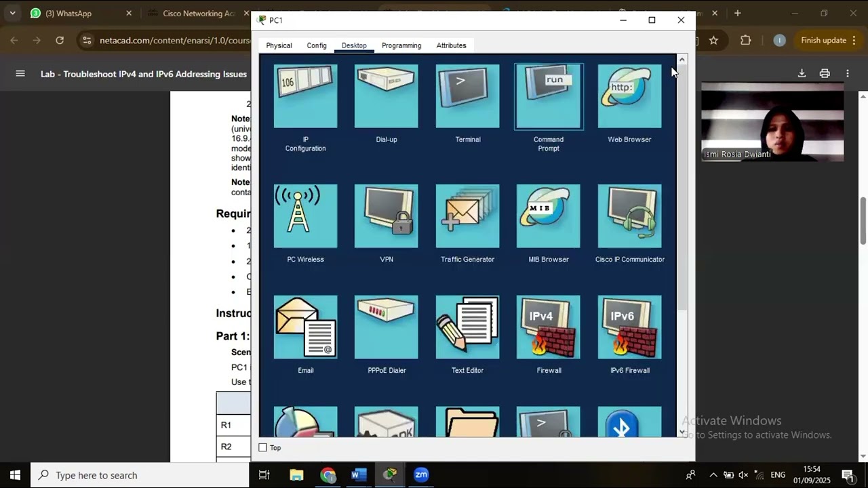Open the PC Wireless tool

tap(305, 216)
